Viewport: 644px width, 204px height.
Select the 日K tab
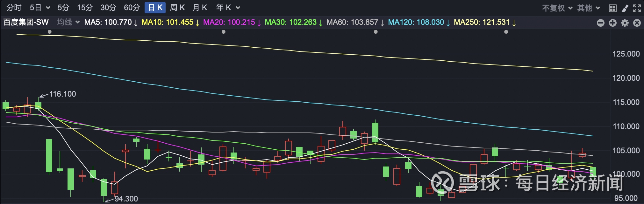(x=155, y=8)
